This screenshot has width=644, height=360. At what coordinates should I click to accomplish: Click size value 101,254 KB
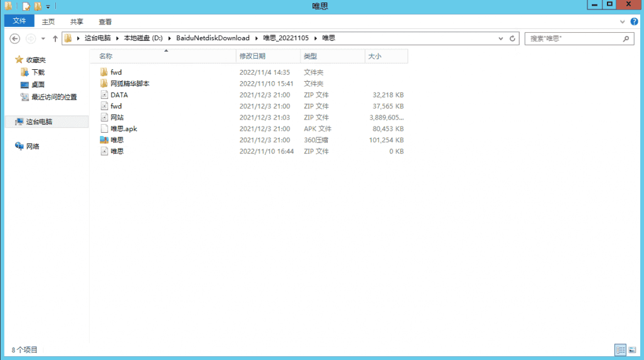click(386, 140)
